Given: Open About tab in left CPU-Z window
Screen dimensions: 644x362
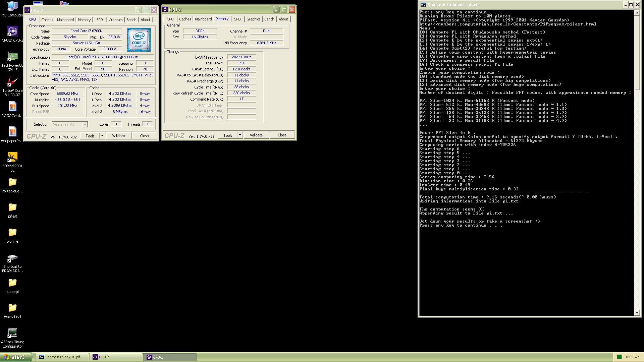Looking at the screenshot, I should (x=146, y=20).
